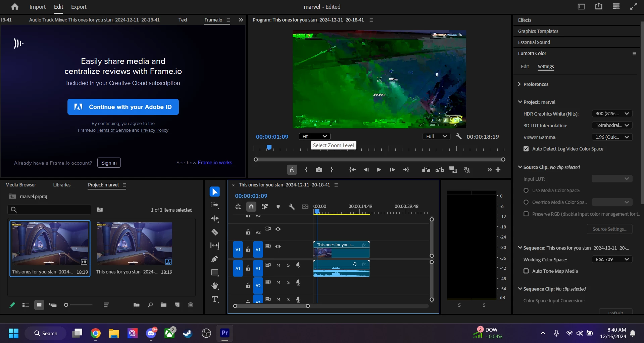This screenshot has width=644, height=343.
Task: Uncheck Auto Detect Log Video Color Space
Action: [x=526, y=149]
